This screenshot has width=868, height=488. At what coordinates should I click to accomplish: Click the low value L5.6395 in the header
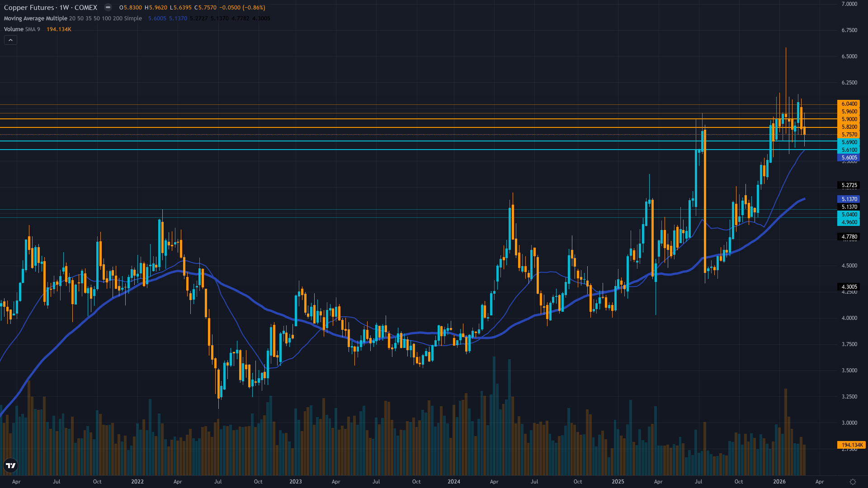click(x=180, y=8)
